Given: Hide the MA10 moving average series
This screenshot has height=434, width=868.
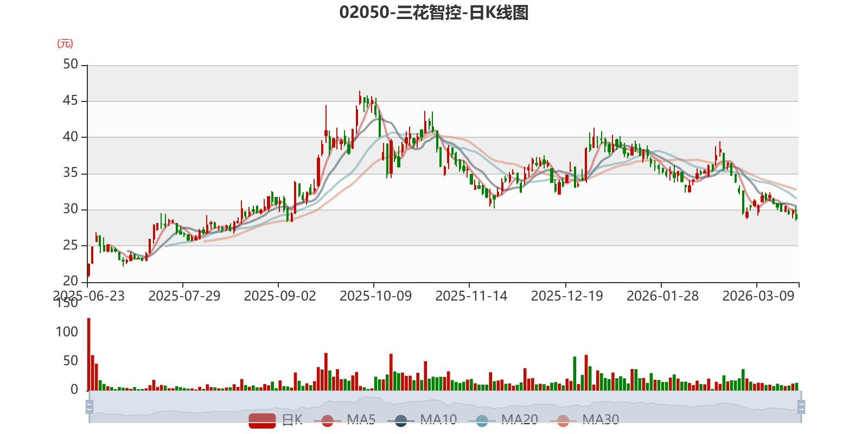Looking at the screenshot, I should click(x=422, y=420).
